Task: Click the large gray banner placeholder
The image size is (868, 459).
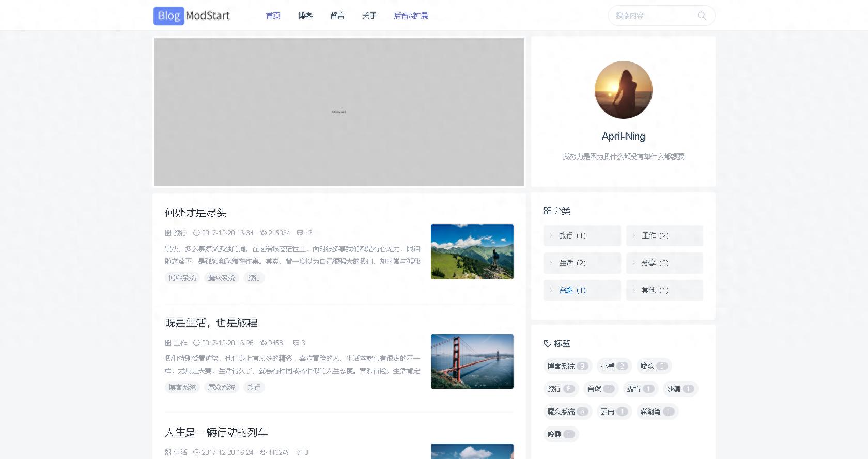Action: click(x=339, y=112)
